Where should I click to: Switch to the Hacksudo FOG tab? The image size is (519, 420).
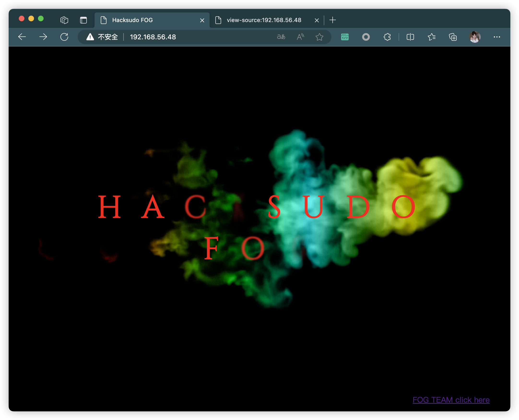point(152,20)
